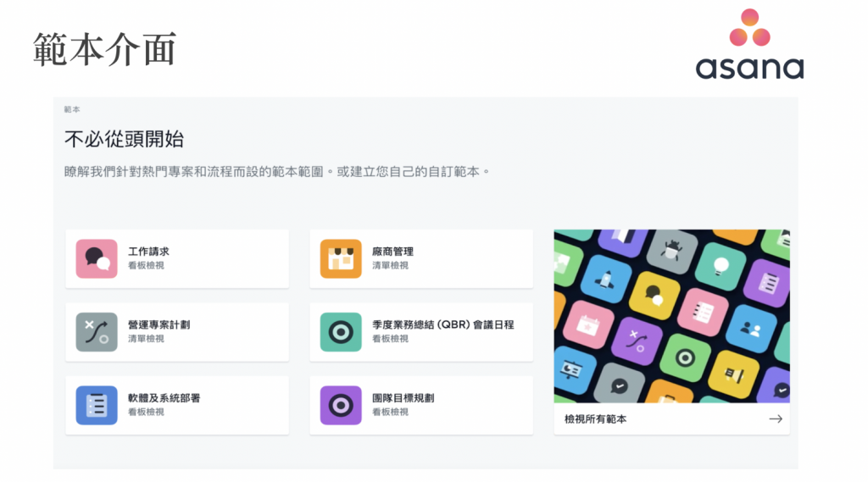This screenshot has height=482, width=868.
Task: Open the 工作請求 template title
Action: point(148,252)
